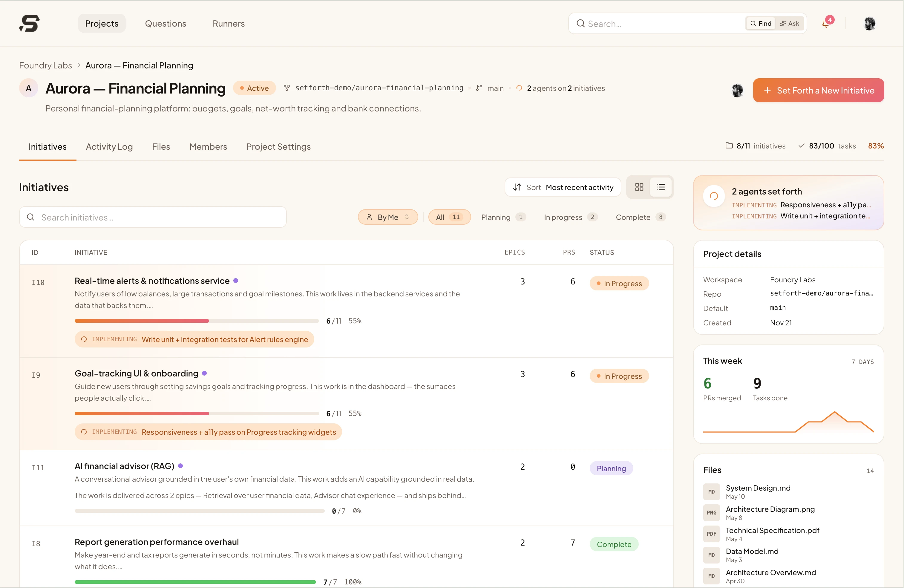Click the checkmark icon beside 83/100 tasks
Viewport: 904px width, 588px height.
[801, 146]
